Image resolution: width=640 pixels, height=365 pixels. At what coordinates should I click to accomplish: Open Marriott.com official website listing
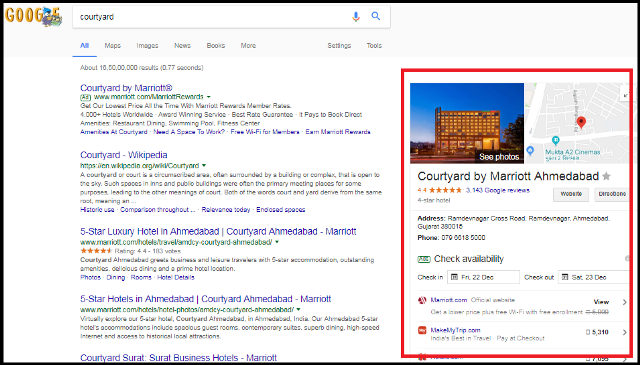click(449, 300)
